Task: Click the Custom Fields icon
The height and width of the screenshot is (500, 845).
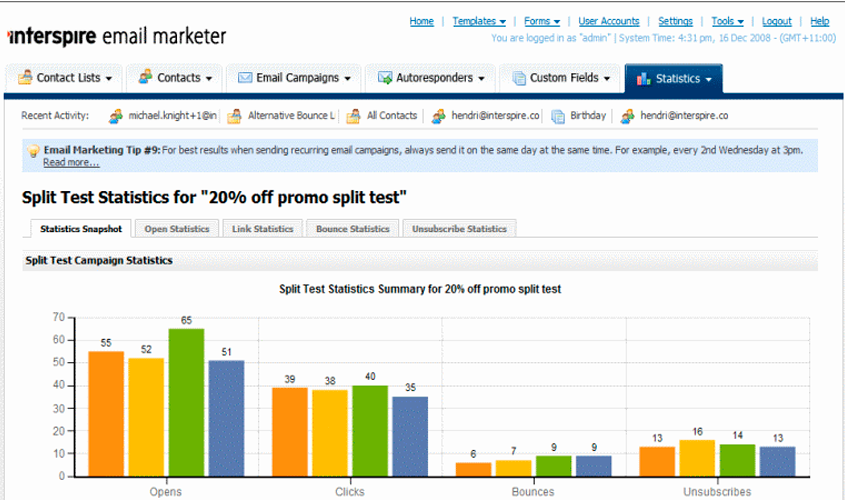Action: point(518,78)
